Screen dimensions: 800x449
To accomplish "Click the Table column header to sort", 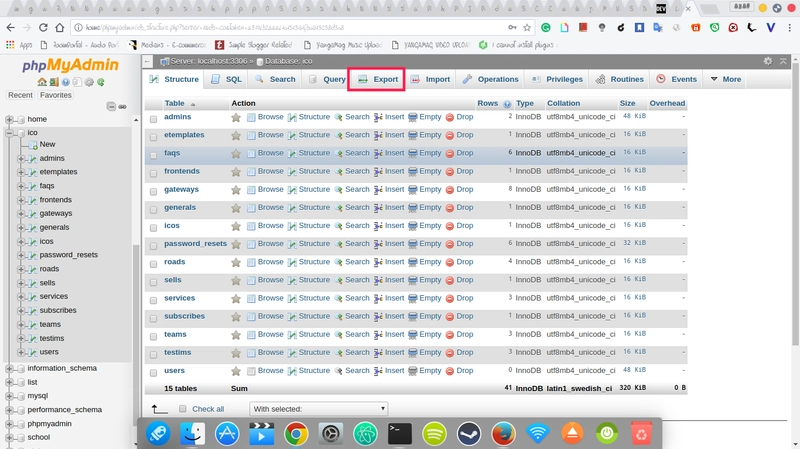I will point(174,103).
